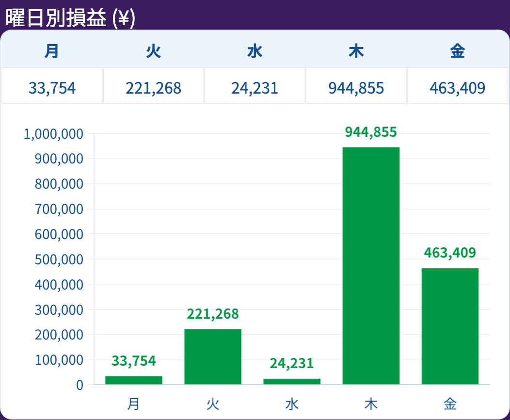The image size is (510, 420).
Task: Click the 金 x-axis label under chart
Action: pyautogui.click(x=450, y=404)
